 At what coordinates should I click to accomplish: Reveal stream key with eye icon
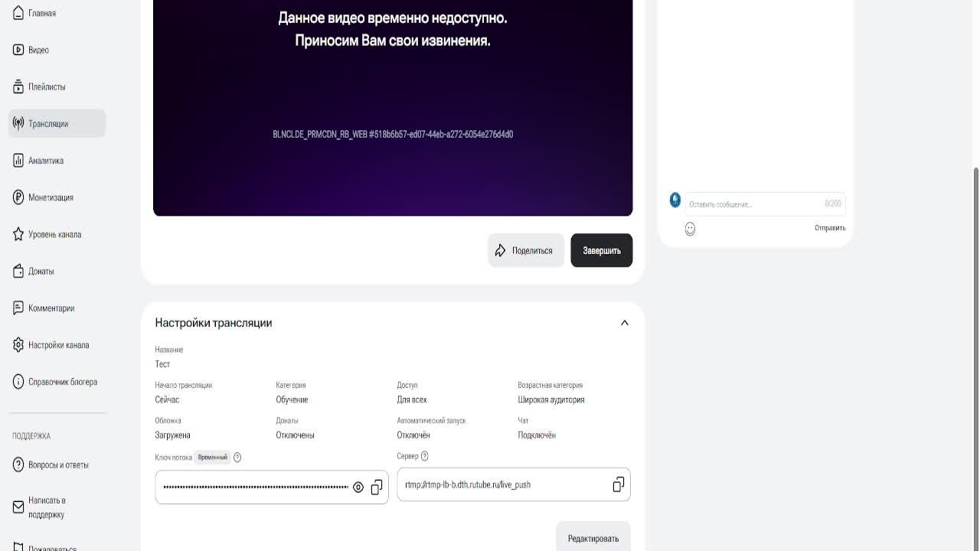(358, 487)
